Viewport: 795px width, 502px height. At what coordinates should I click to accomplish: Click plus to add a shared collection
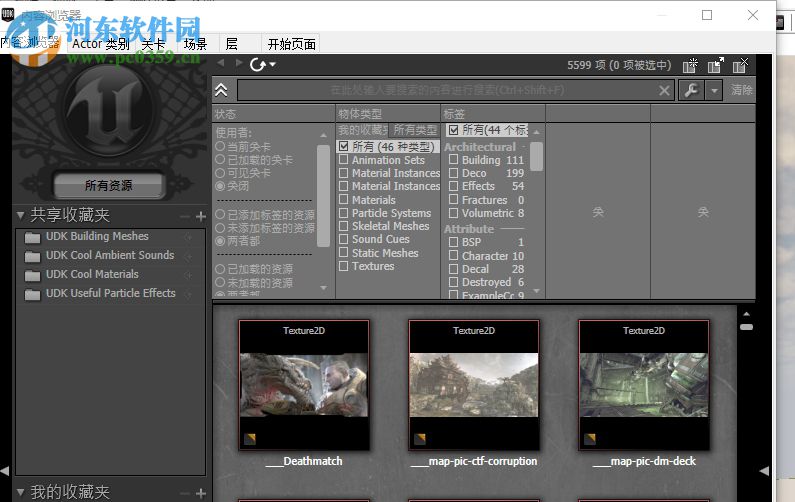tap(201, 217)
